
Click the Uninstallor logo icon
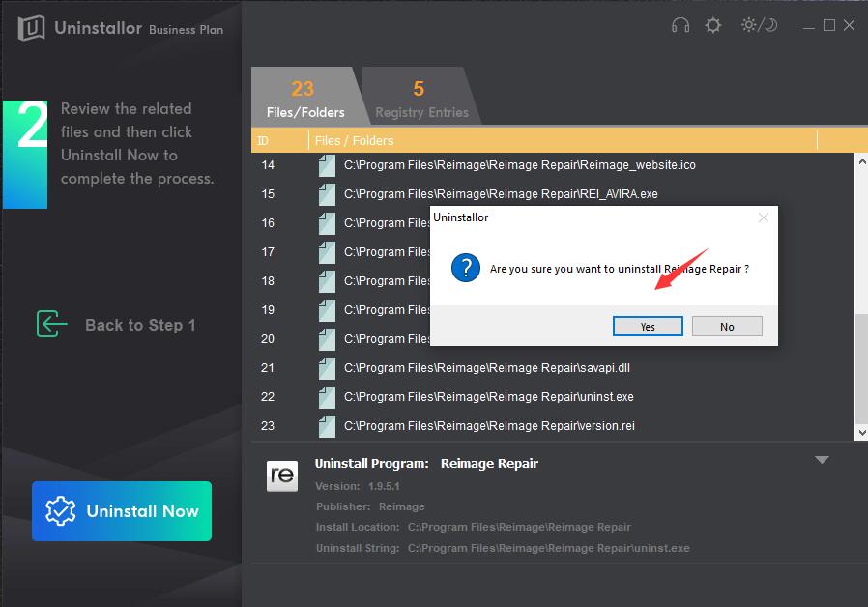(x=31, y=28)
